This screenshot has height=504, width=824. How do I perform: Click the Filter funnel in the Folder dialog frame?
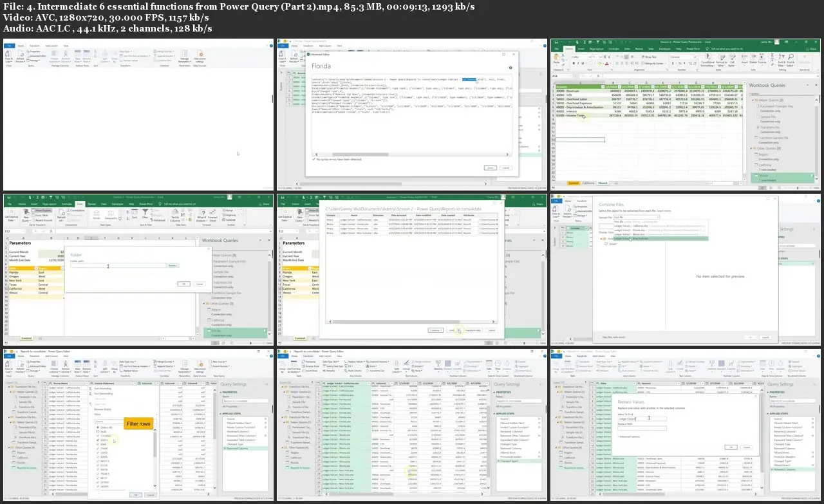pyautogui.click(x=145, y=214)
